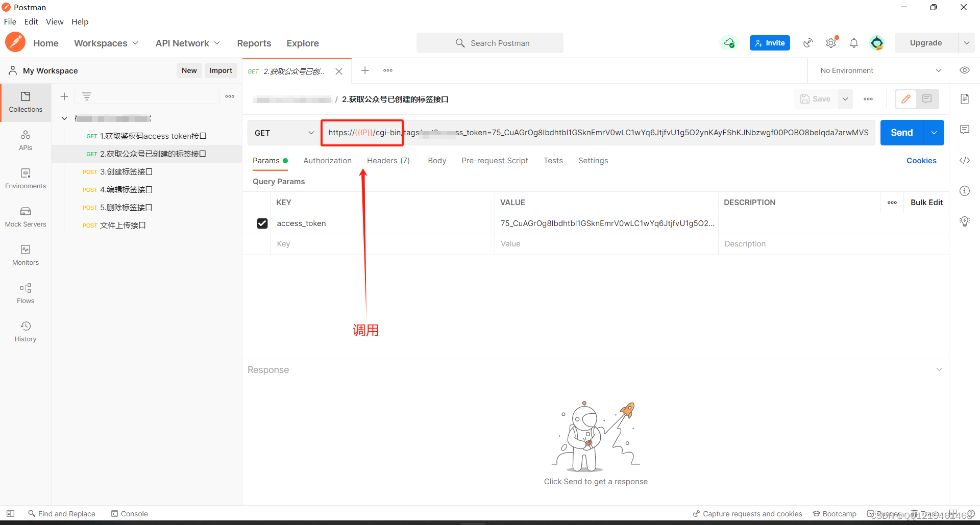Viewport: 980px width, 525px height.
Task: Open the Save options dropdown arrow
Action: [845, 99]
